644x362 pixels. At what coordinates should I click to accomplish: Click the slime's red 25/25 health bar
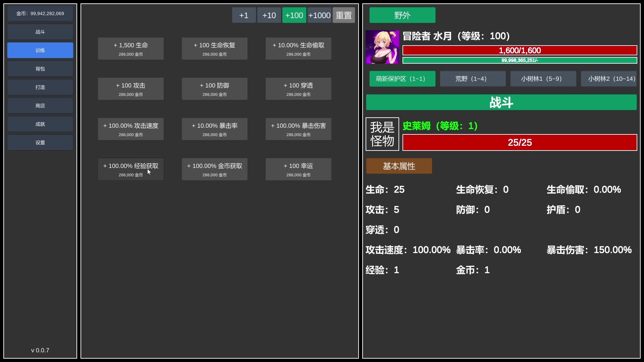point(520,142)
